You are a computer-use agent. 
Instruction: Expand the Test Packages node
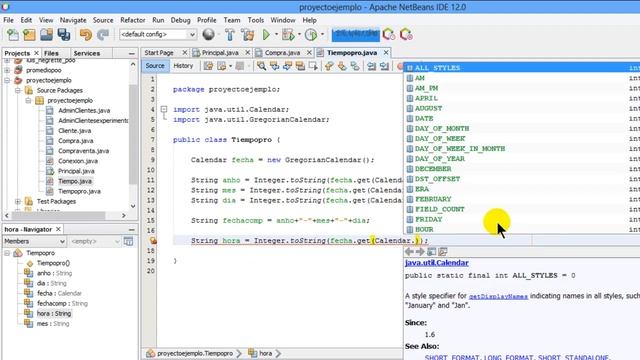pos(18,201)
